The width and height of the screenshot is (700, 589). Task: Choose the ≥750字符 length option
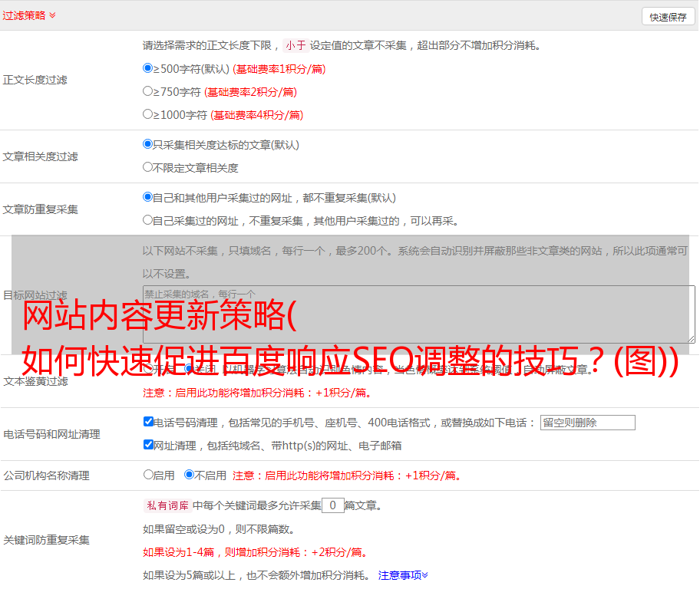(148, 91)
